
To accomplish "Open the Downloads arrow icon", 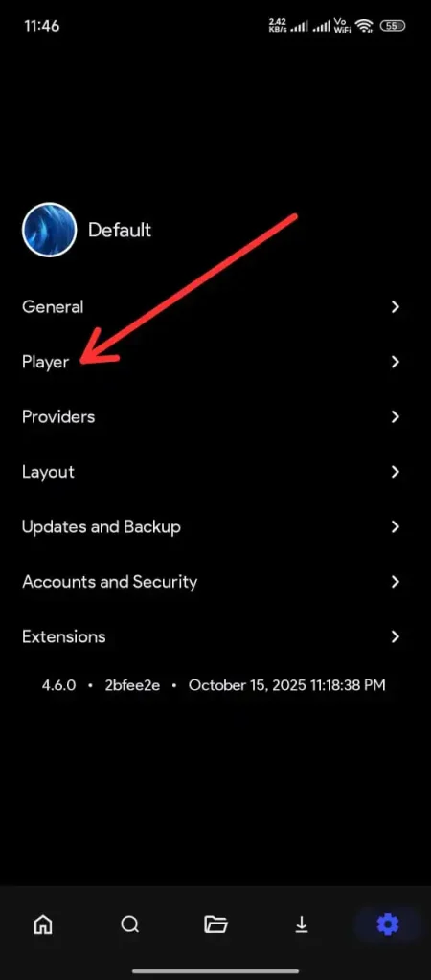I will click(x=302, y=924).
